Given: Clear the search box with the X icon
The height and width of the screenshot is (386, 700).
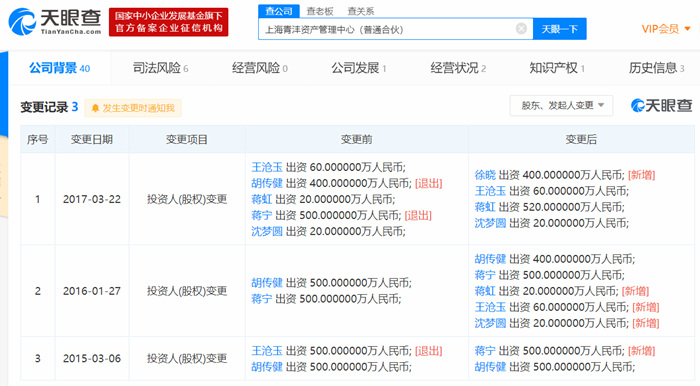Looking at the screenshot, I should pos(521,29).
